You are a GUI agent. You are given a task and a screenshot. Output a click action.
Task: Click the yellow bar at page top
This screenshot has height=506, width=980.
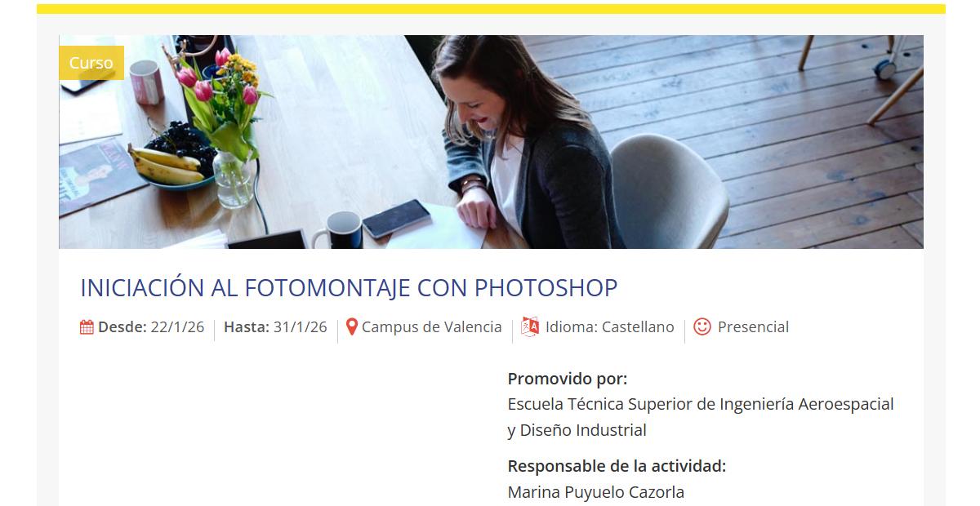point(491,9)
